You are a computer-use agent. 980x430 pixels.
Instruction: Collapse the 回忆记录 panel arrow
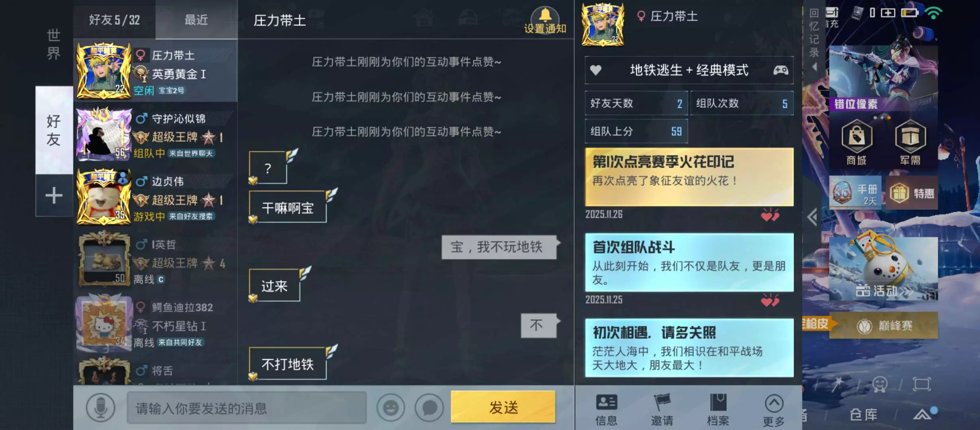pyautogui.click(x=815, y=67)
